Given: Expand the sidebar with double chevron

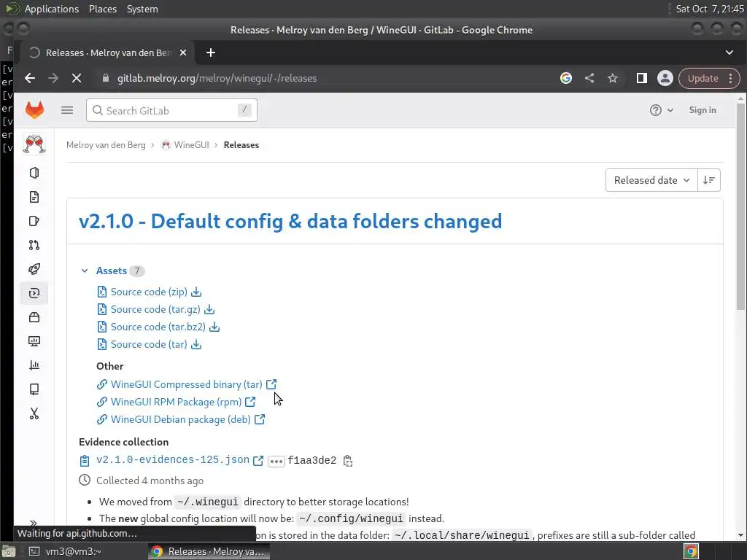Looking at the screenshot, I should pos(34,523).
